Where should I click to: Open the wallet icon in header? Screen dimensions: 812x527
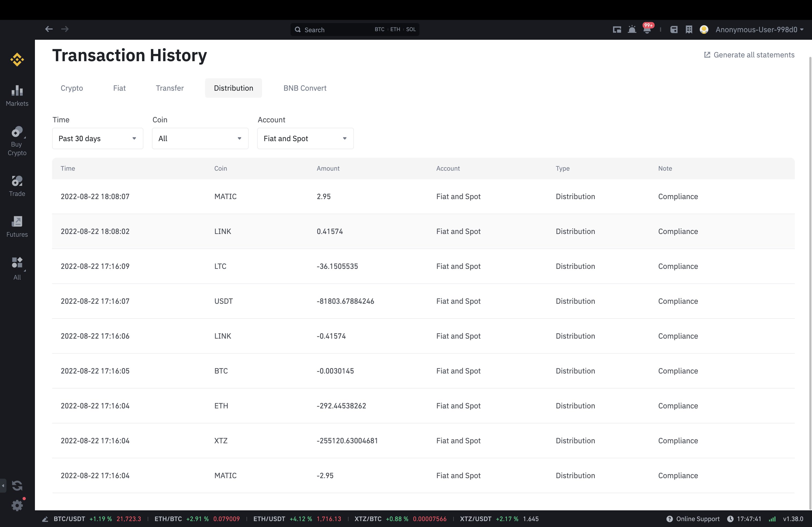click(x=674, y=30)
